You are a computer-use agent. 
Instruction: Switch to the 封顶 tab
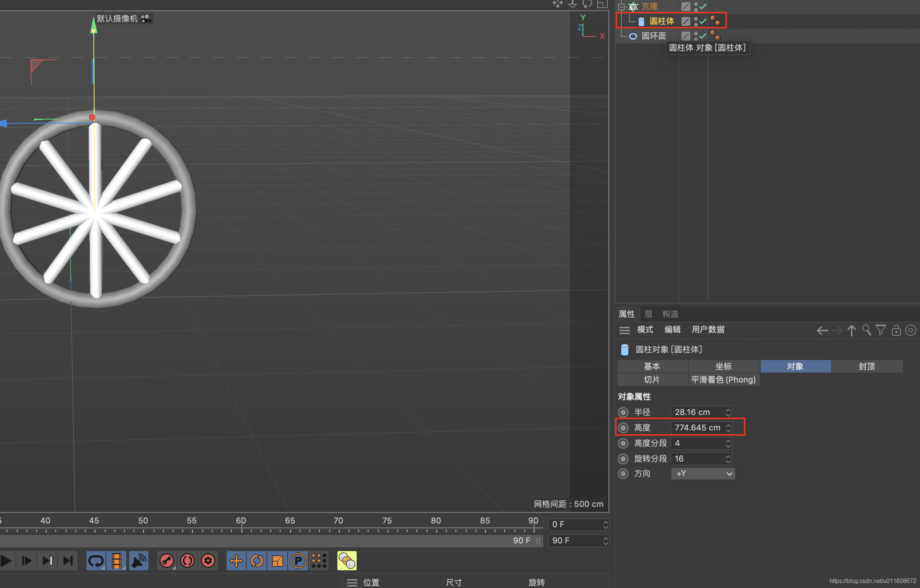pyautogui.click(x=866, y=367)
